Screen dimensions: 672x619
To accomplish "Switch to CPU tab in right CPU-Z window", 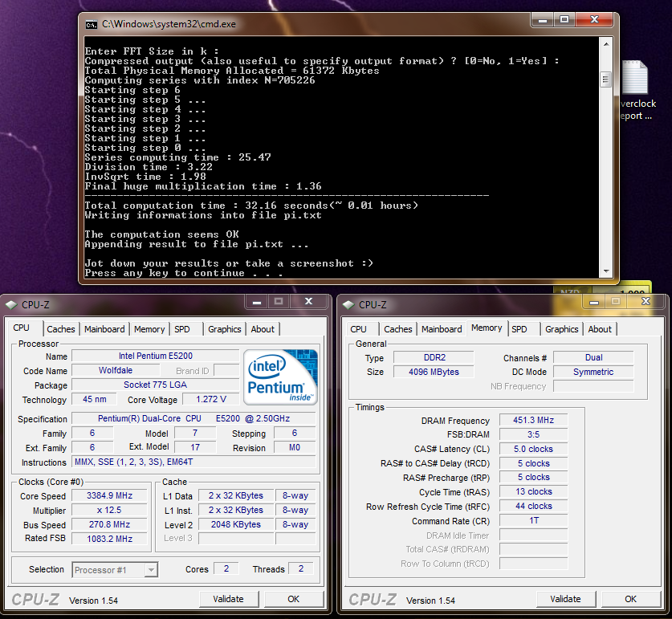I will pyautogui.click(x=358, y=329).
